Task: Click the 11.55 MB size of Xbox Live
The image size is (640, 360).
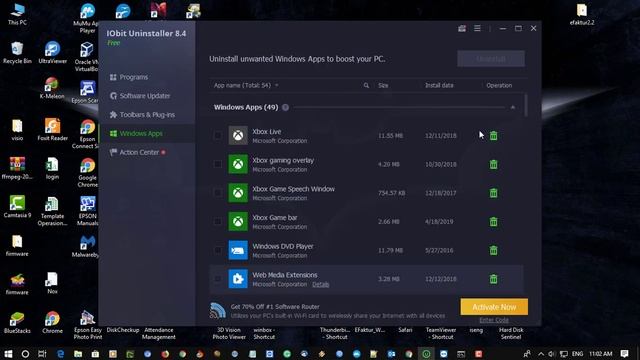Action: [x=390, y=136]
